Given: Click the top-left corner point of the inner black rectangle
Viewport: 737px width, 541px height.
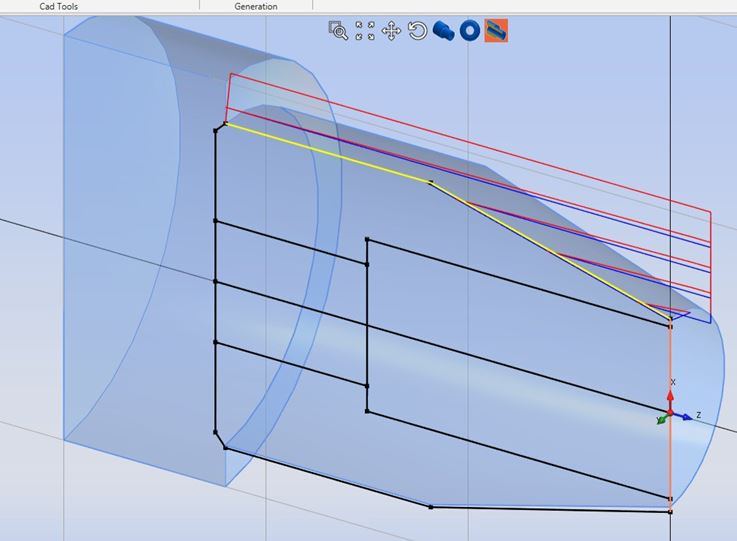Looking at the screenshot, I should [x=368, y=240].
